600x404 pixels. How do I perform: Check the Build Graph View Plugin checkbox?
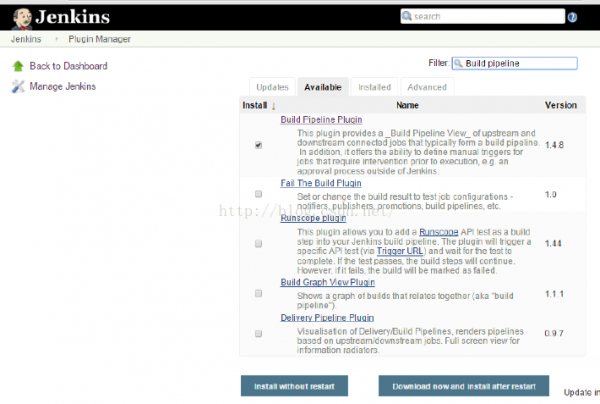pos(259,293)
